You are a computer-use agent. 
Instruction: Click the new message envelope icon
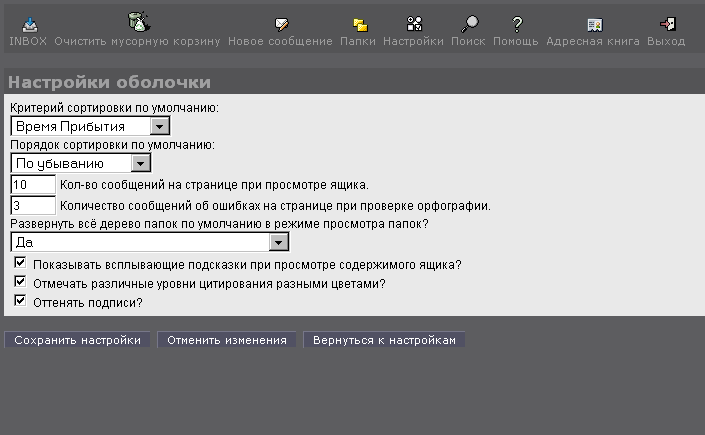pyautogui.click(x=281, y=24)
